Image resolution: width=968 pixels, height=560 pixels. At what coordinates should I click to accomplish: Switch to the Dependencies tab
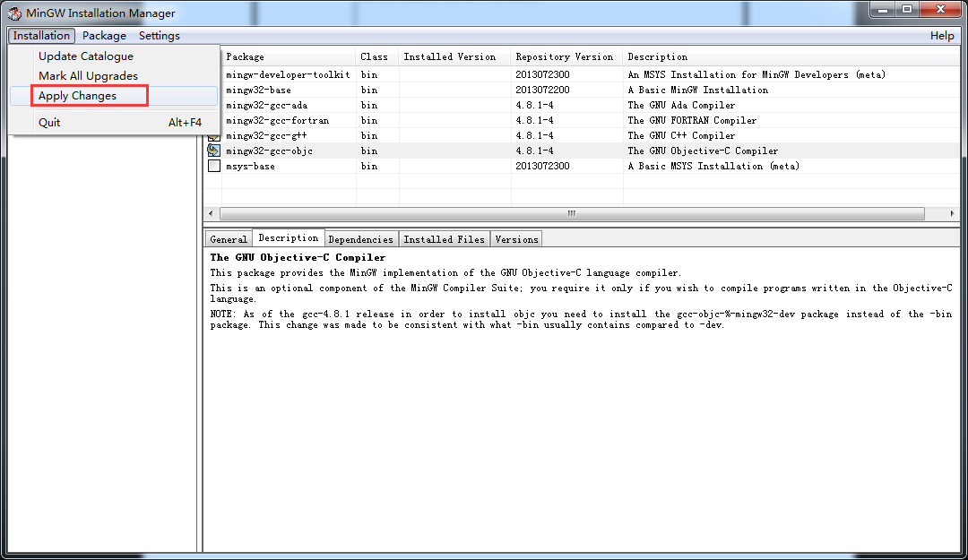(x=361, y=239)
